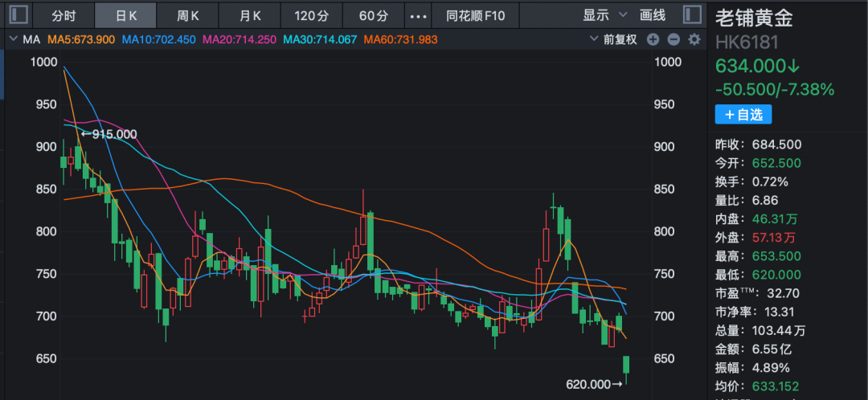
Task: Toggle the left sidebar panel icon
Action: pyautogui.click(x=19, y=15)
